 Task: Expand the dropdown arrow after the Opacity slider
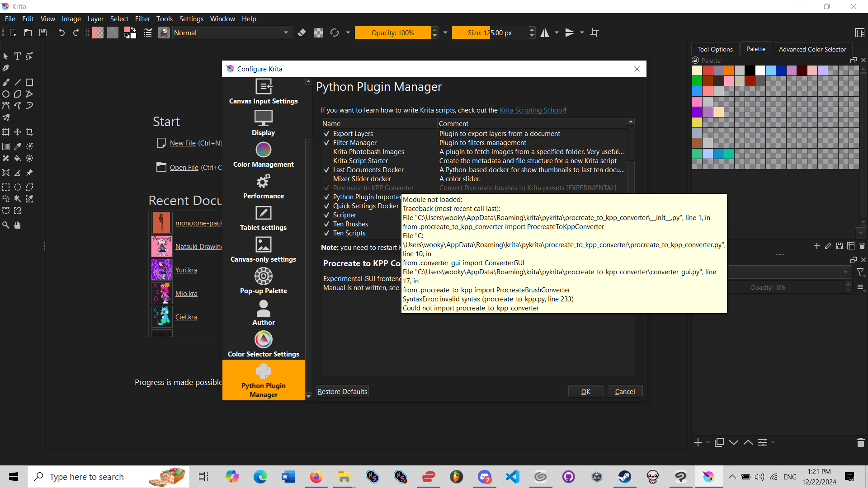[x=445, y=33]
